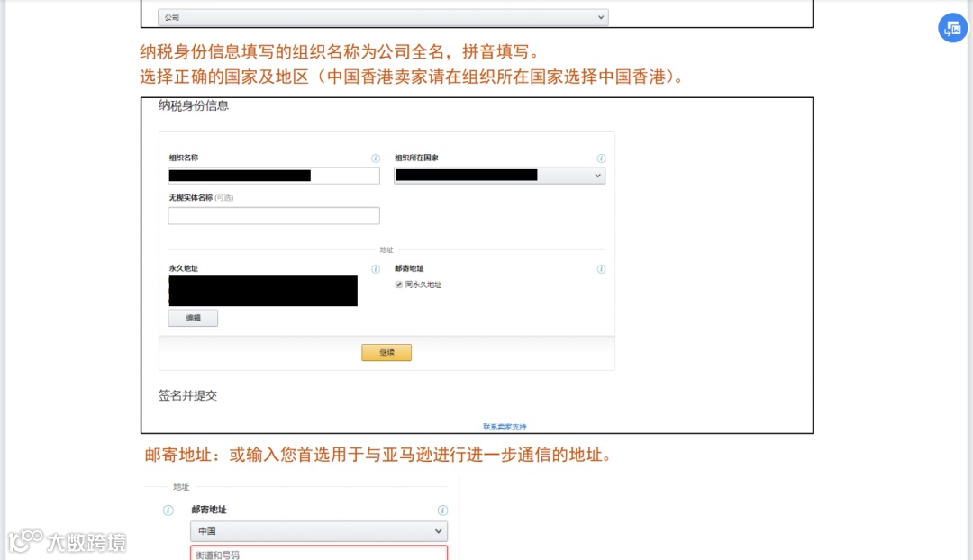Expand the country selector chevron under 邮寄地址
This screenshot has width=973, height=560.
[441, 531]
